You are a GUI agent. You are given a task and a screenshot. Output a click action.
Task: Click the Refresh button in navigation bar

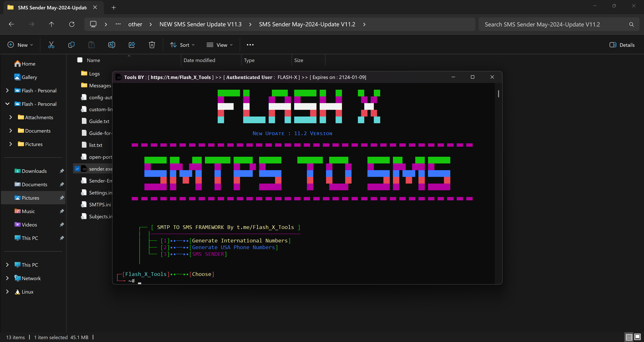pyautogui.click(x=72, y=24)
